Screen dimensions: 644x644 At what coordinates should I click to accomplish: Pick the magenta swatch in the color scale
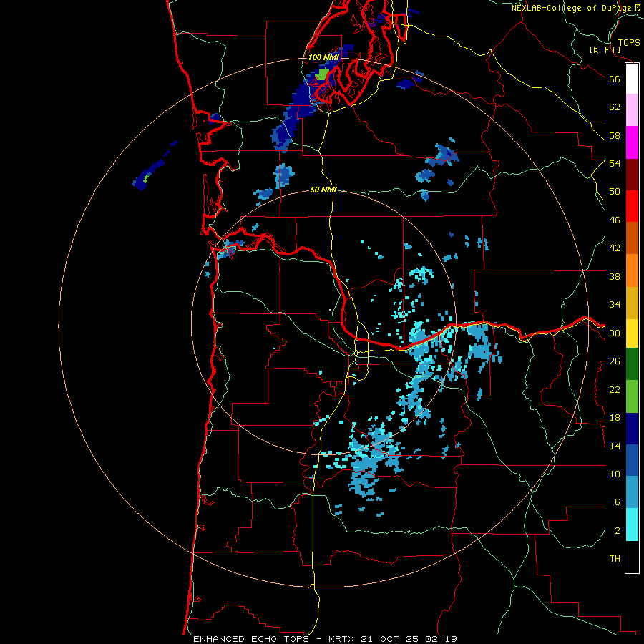(632, 142)
